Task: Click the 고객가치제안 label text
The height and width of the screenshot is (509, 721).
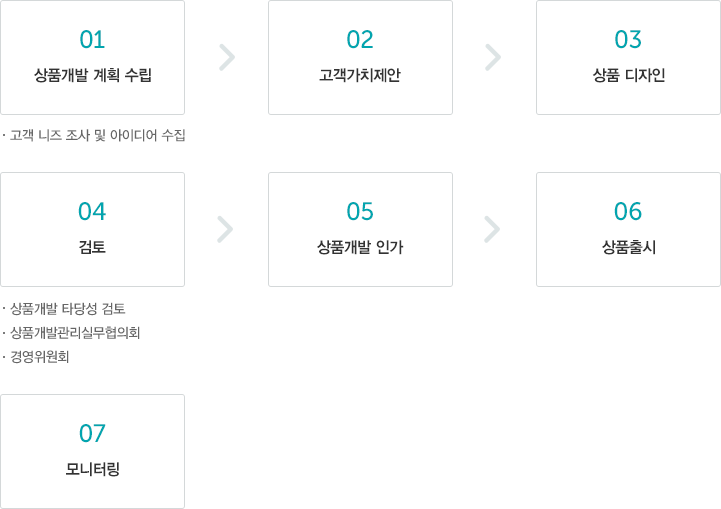Action: [360, 75]
